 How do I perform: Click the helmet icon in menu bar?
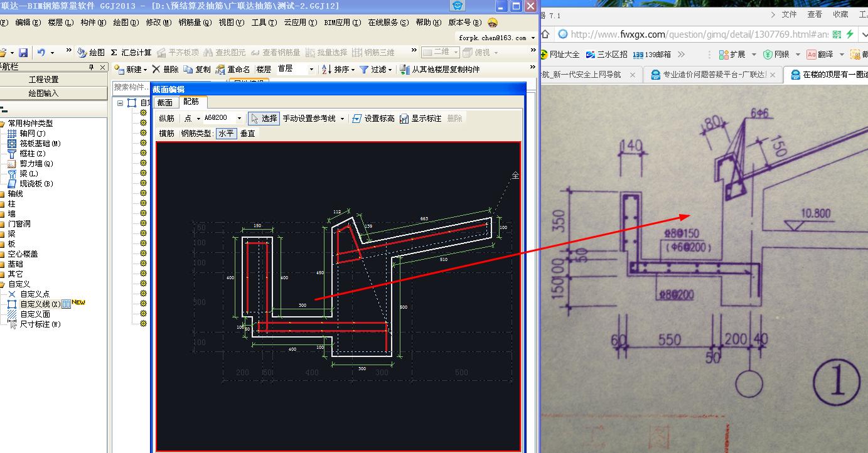(492, 23)
